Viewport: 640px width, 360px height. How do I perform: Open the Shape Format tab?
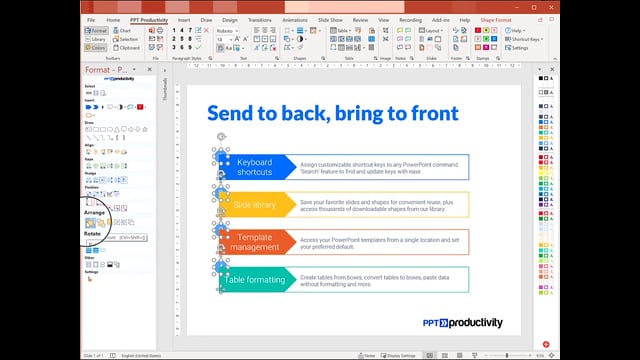click(496, 20)
